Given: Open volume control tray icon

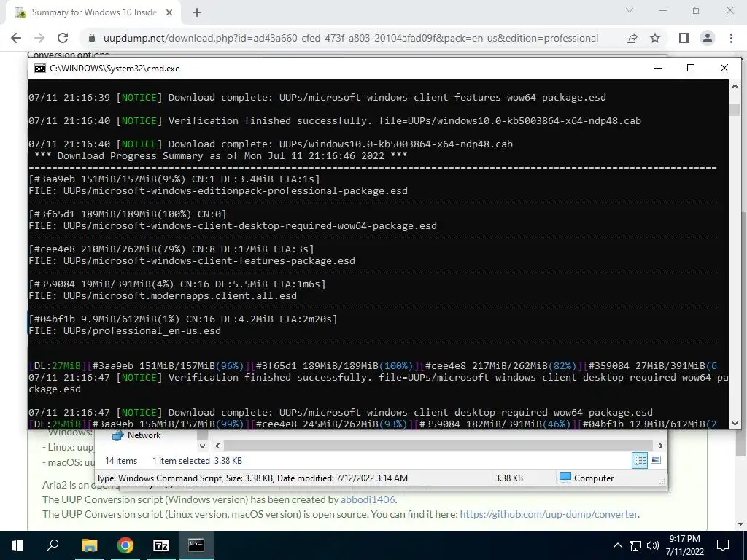Looking at the screenshot, I should (653, 545).
